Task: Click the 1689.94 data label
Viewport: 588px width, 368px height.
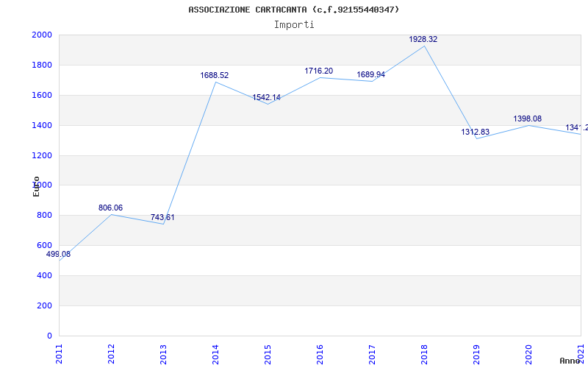Action: click(x=370, y=75)
